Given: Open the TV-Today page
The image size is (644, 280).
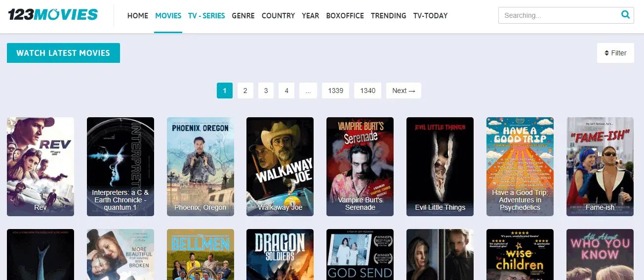Looking at the screenshot, I should point(430,15).
